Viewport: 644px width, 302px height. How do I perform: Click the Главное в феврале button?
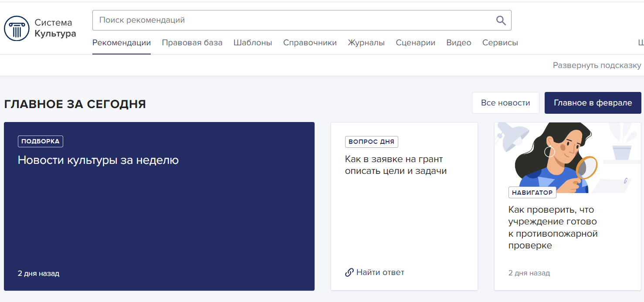(x=593, y=103)
